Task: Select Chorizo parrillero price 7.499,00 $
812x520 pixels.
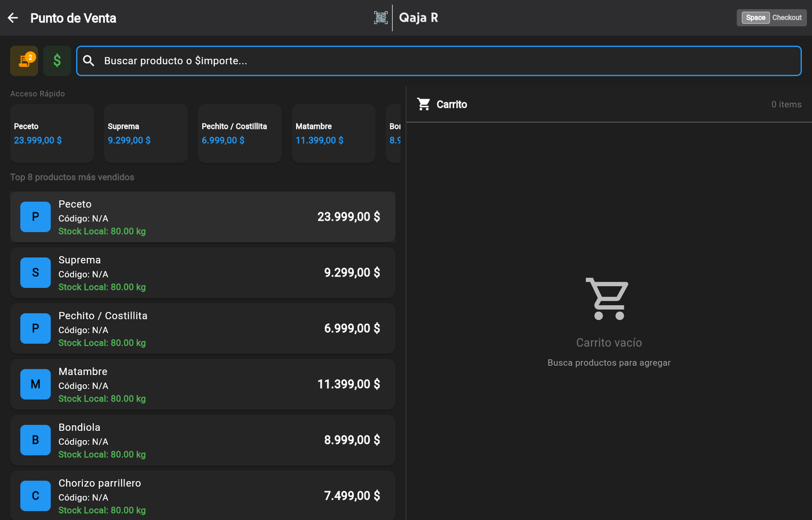Action: pos(352,496)
